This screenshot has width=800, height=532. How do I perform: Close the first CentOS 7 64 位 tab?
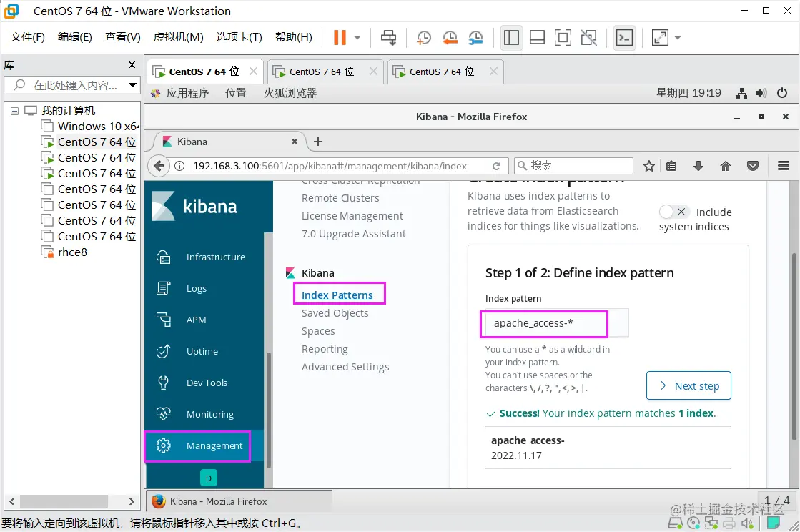pos(253,72)
